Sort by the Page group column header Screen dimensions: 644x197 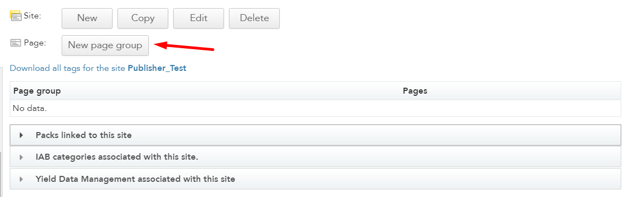[x=37, y=91]
